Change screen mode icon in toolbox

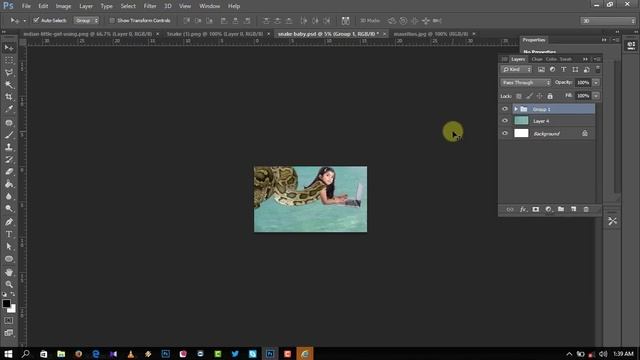pos(9,333)
